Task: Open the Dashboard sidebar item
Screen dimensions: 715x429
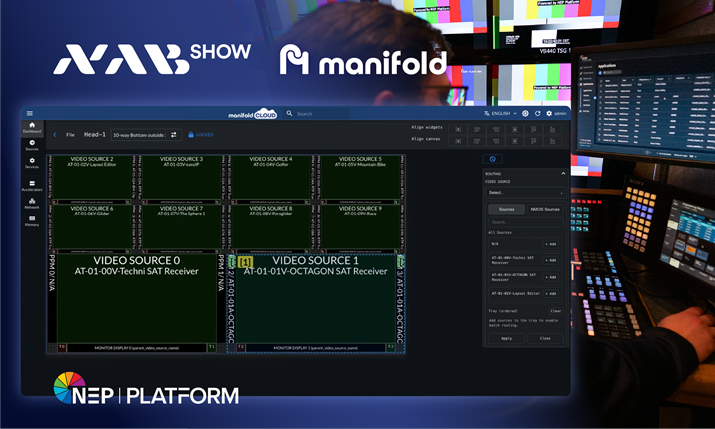Action: 32,128
